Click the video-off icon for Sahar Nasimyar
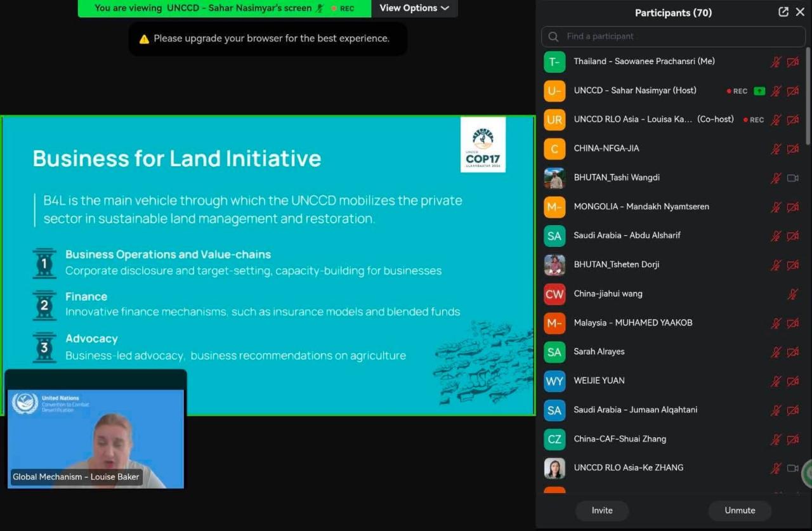Screen dimensions: 812x531 (x=793, y=91)
